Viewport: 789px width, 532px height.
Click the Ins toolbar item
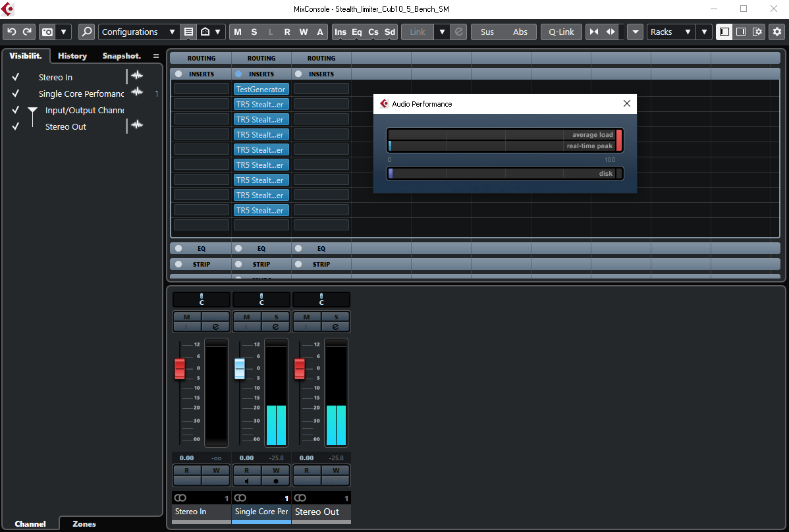[x=340, y=32]
